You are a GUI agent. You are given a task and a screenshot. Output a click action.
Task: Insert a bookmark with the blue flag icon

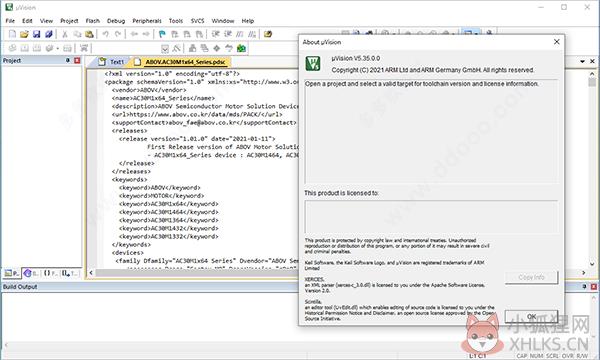pos(162,34)
